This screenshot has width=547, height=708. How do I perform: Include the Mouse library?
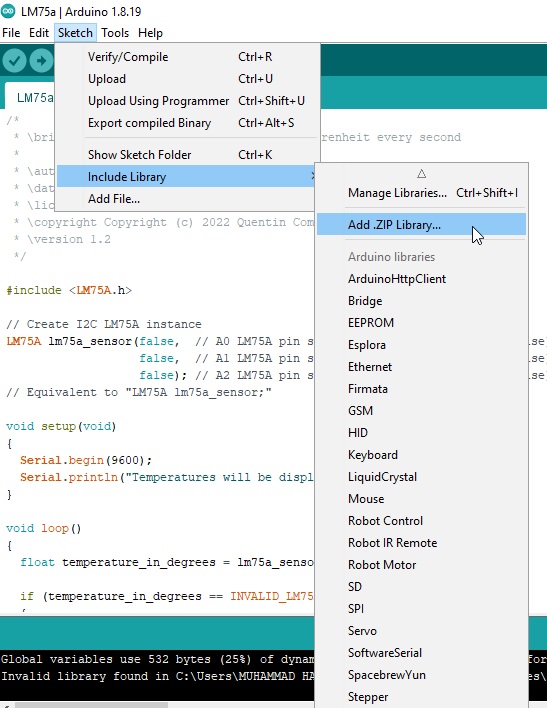point(421,498)
